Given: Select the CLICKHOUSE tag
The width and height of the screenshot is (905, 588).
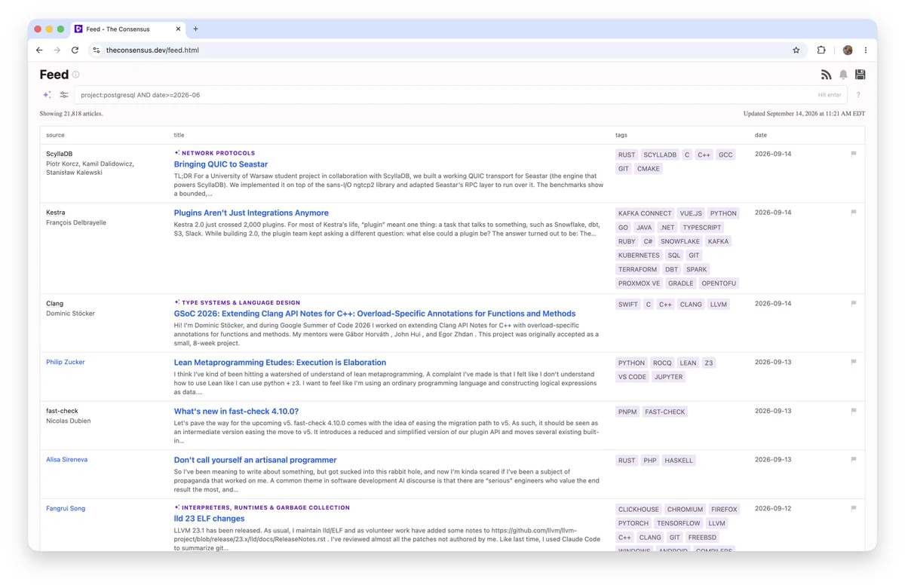Looking at the screenshot, I should coord(639,510).
